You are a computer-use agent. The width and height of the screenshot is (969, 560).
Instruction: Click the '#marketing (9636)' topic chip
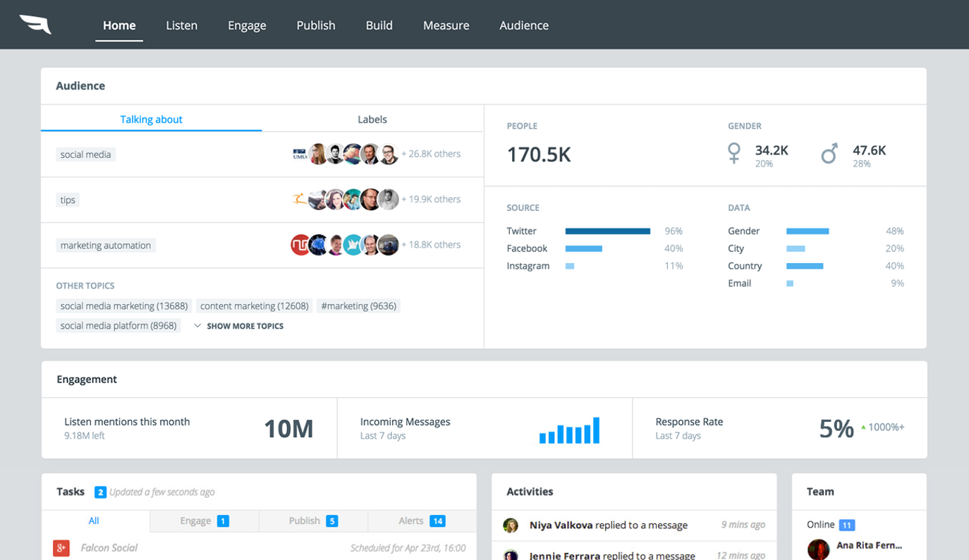(x=358, y=306)
